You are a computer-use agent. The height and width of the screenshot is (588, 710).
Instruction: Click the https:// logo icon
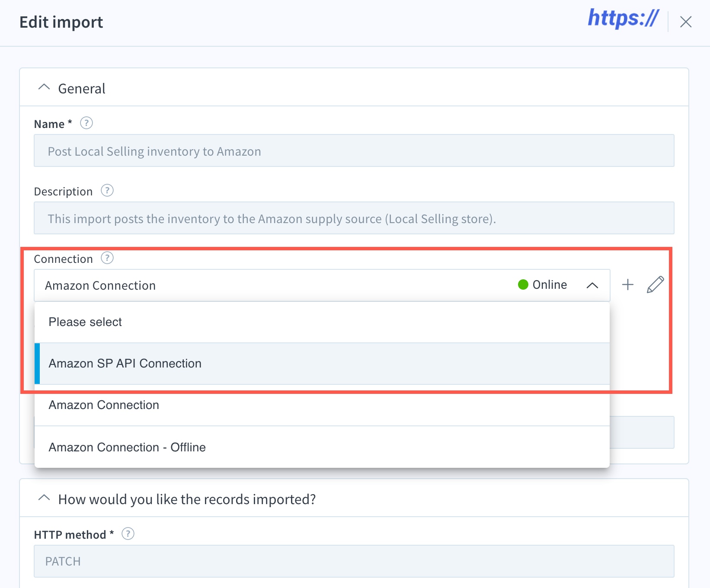(623, 19)
